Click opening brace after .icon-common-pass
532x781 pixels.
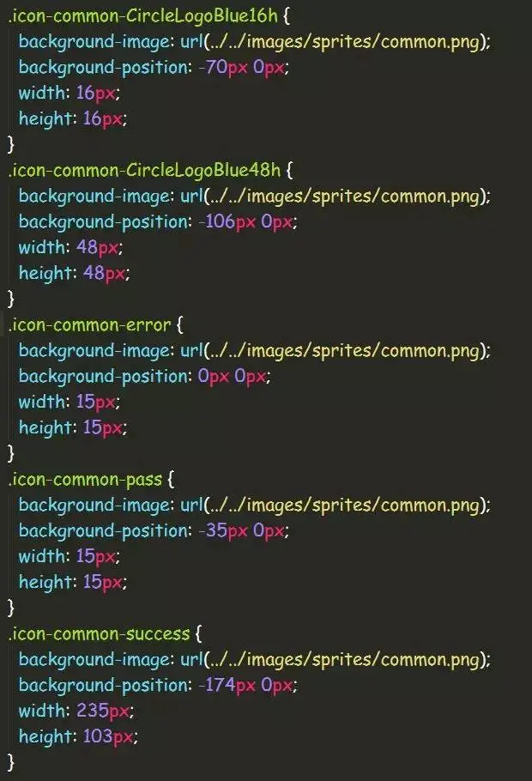[x=171, y=479]
